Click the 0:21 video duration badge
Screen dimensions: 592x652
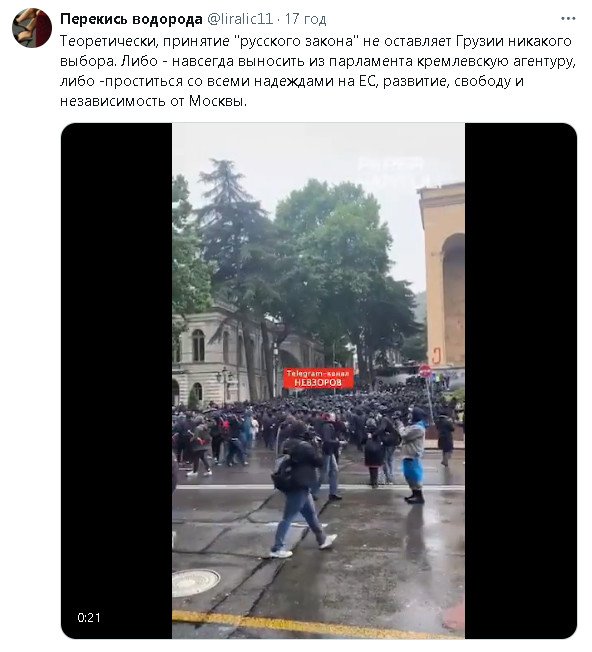pyautogui.click(x=89, y=617)
